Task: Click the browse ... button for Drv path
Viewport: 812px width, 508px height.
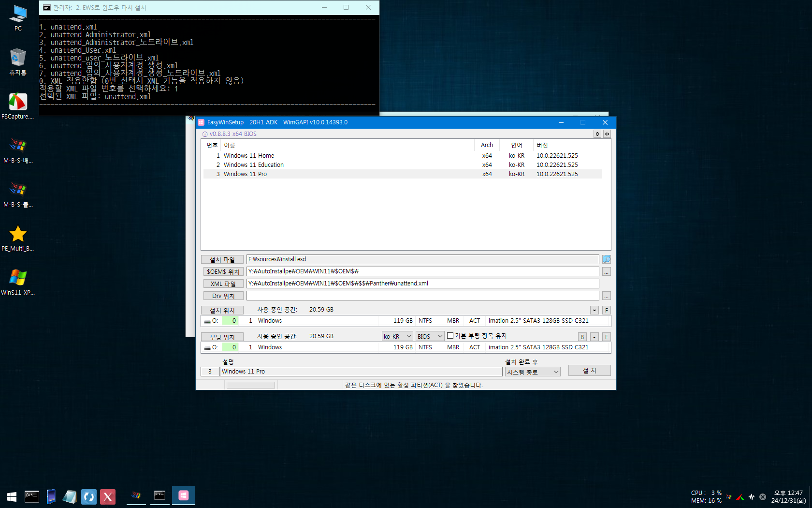Action: pos(607,296)
